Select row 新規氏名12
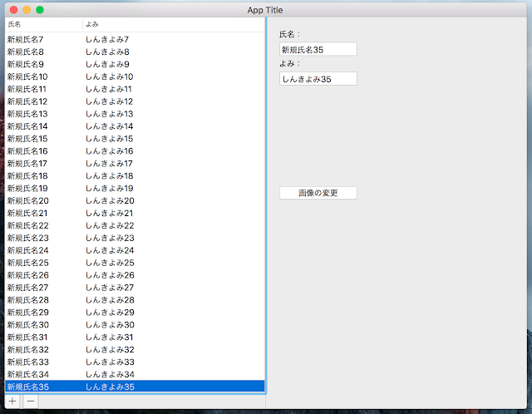Viewport: 532px width, 414px height. 135,101
